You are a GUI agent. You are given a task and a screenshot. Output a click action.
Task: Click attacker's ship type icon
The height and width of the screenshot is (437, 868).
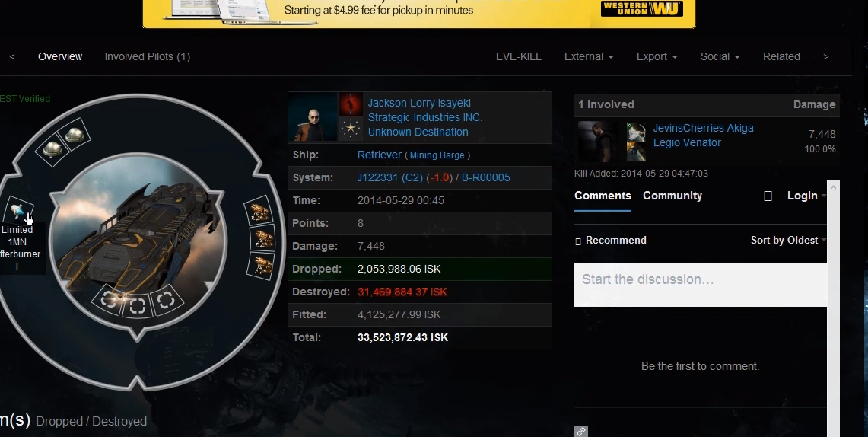tap(636, 132)
